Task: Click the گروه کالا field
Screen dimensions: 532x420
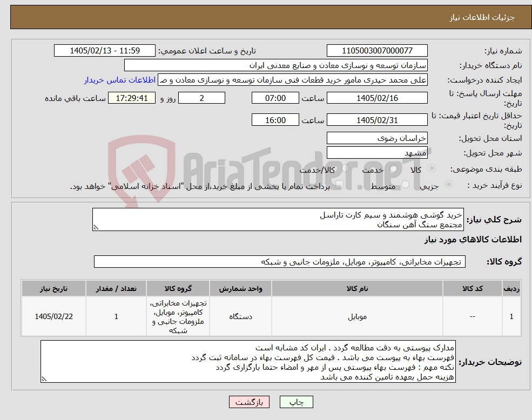Action: click(x=280, y=262)
